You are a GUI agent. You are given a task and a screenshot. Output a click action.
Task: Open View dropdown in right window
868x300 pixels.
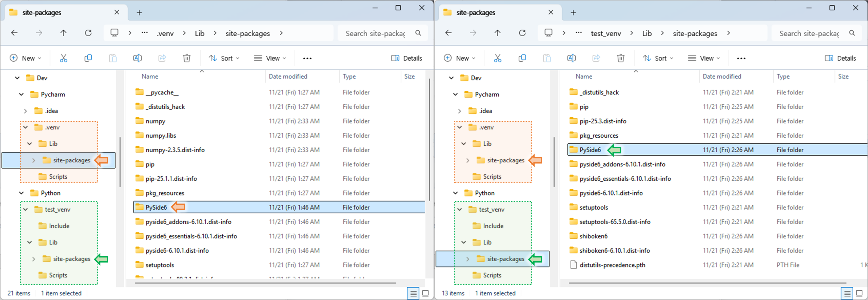pos(704,58)
